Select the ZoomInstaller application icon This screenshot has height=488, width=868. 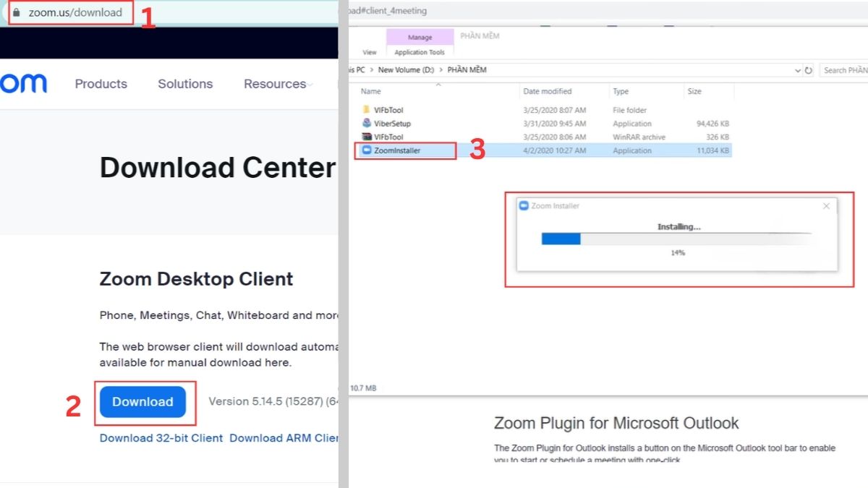367,150
